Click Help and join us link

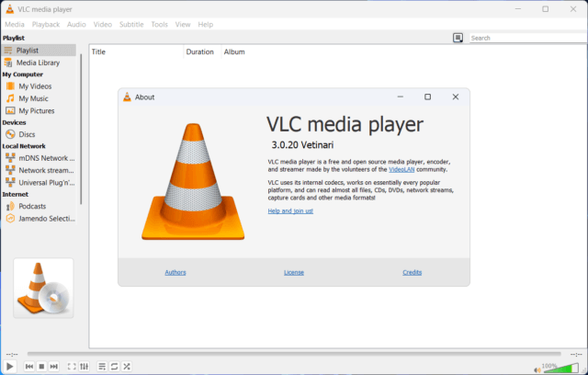[290, 210]
